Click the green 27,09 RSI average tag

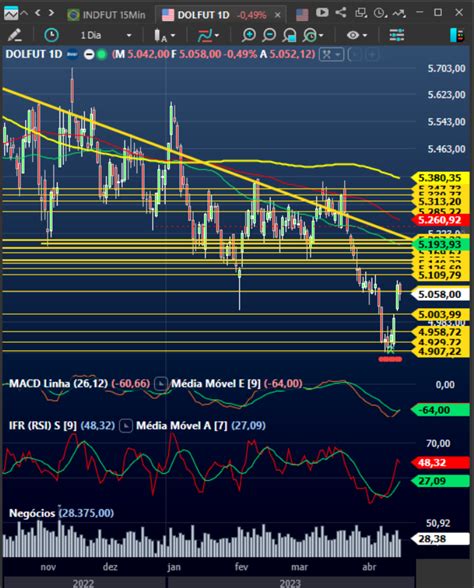pos(440,481)
